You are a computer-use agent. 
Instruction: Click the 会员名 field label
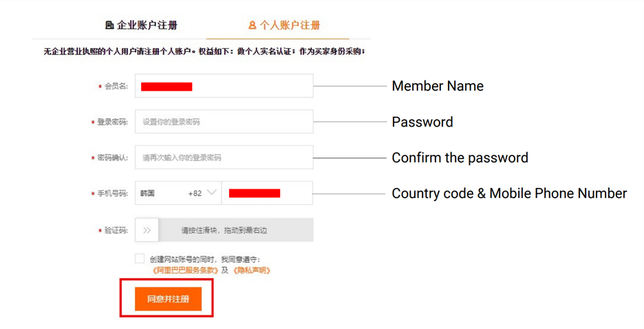tap(116, 87)
